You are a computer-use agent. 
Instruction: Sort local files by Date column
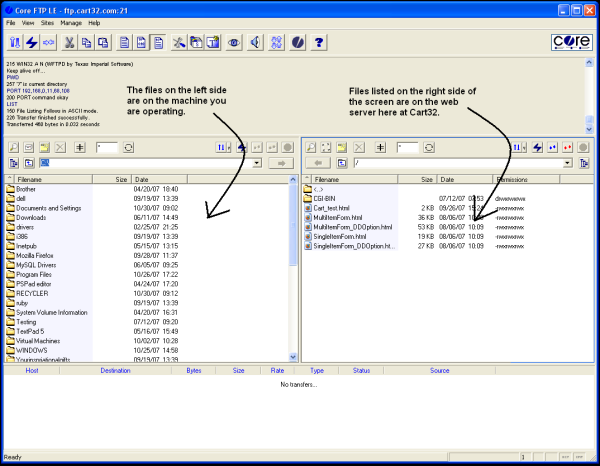coord(160,179)
